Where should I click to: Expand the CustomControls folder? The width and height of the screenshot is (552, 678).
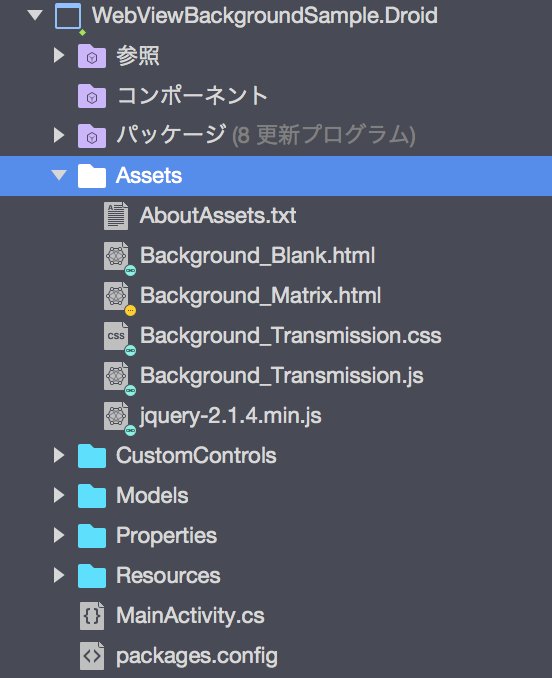point(59,455)
